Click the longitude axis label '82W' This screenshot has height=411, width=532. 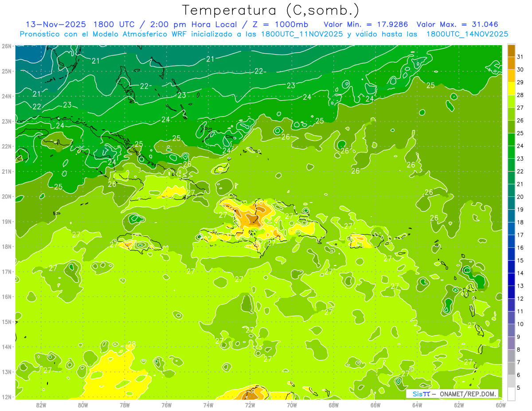point(41,405)
